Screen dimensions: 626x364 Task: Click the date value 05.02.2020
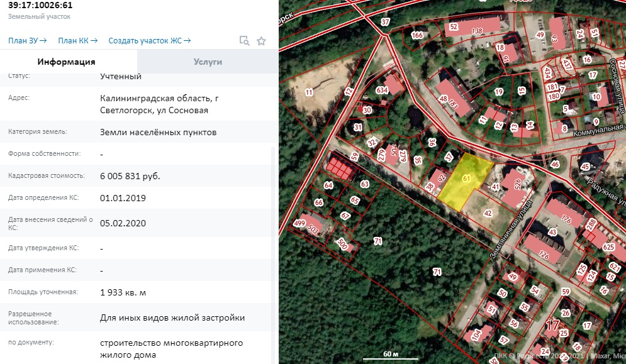[123, 223]
